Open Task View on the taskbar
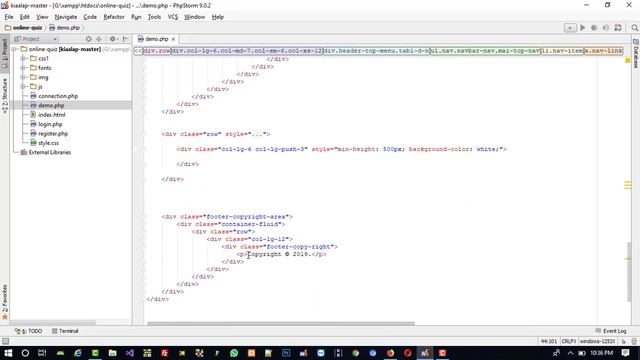 pyautogui.click(x=42, y=353)
